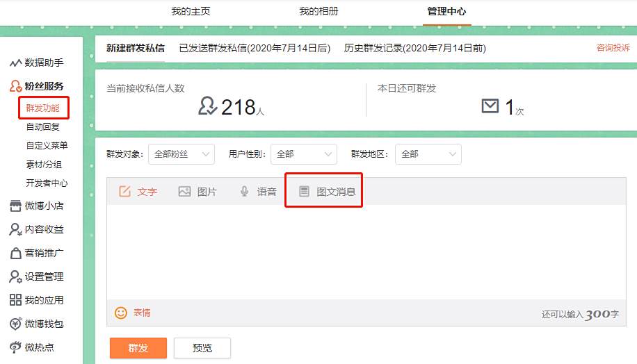
Task: Click the 还可以输入300字 counter
Action: (580, 314)
